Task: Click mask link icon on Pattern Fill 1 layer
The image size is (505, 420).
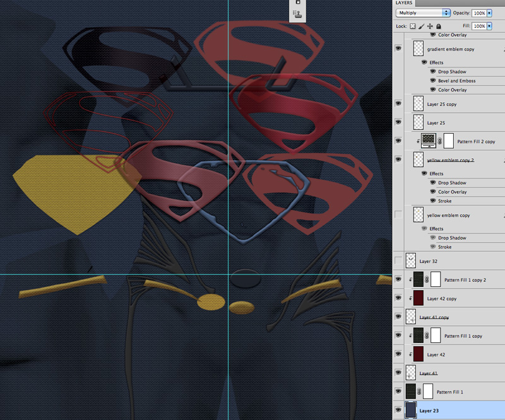Action: click(419, 392)
